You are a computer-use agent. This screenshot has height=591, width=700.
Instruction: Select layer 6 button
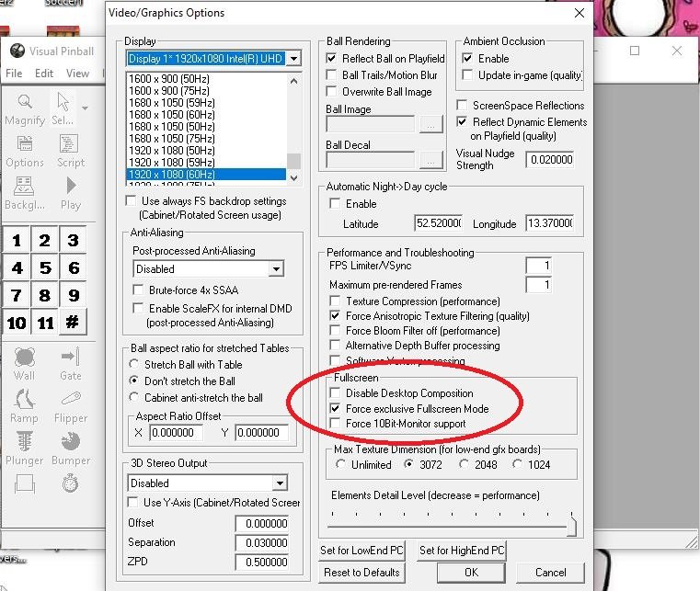pyautogui.click(x=73, y=268)
